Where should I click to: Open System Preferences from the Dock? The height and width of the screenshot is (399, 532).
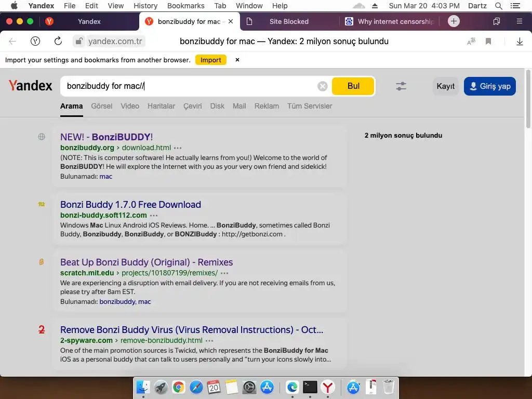click(x=249, y=387)
